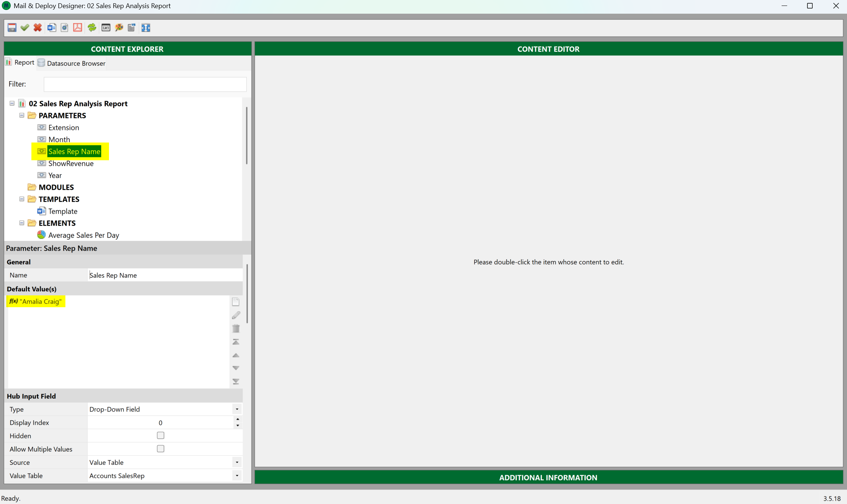Increase the Display Index value
This screenshot has height=504, width=847.
point(238,419)
